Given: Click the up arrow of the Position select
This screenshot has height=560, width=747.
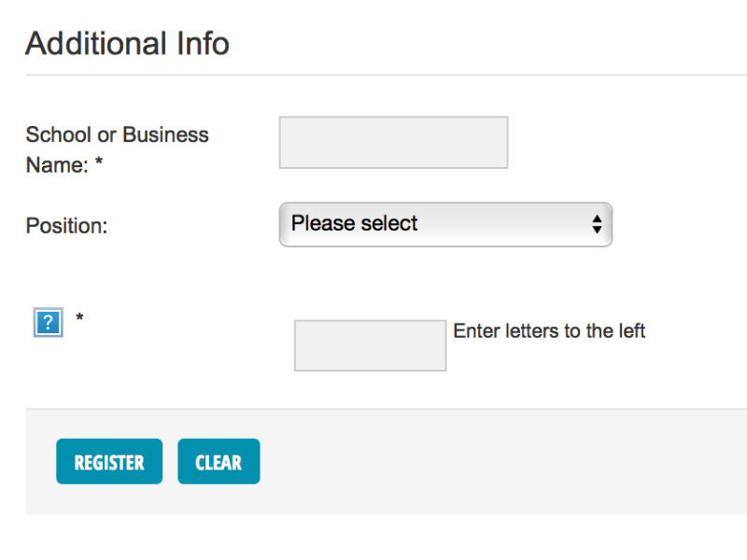Looking at the screenshot, I should (597, 218).
